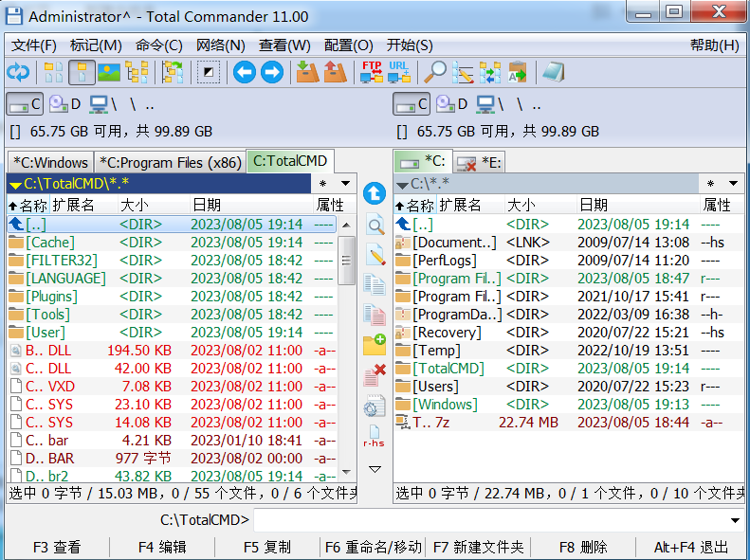Screen dimensions: 750x560
Task: Click the command line input field
Action: click(x=490, y=520)
